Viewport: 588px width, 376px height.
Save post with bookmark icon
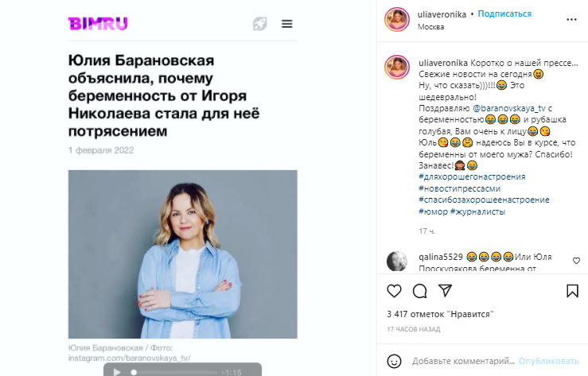(x=572, y=291)
